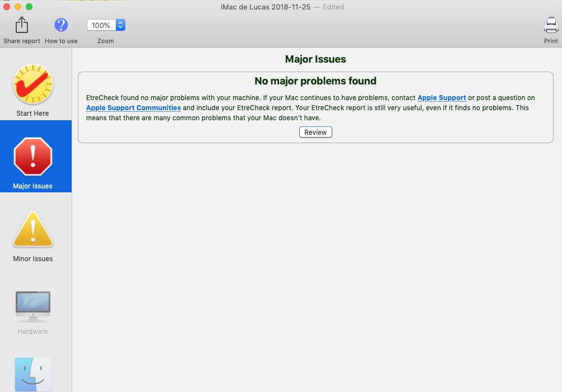This screenshot has width=562, height=392.
Task: Open the Apple Support Communities link
Action: coord(133,108)
